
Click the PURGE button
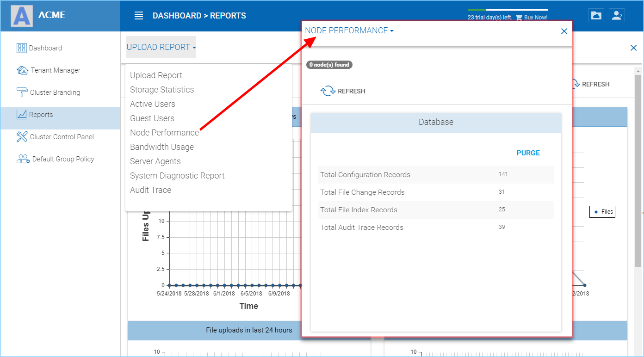[x=528, y=153]
